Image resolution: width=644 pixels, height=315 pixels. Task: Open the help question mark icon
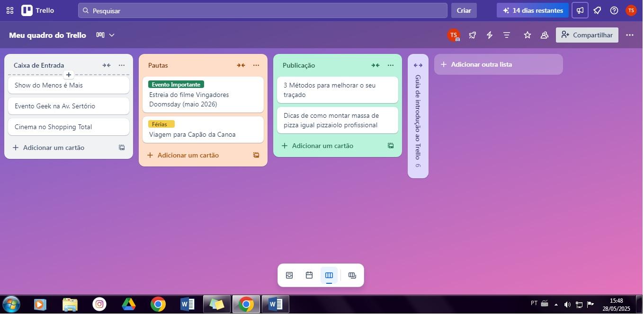click(614, 10)
